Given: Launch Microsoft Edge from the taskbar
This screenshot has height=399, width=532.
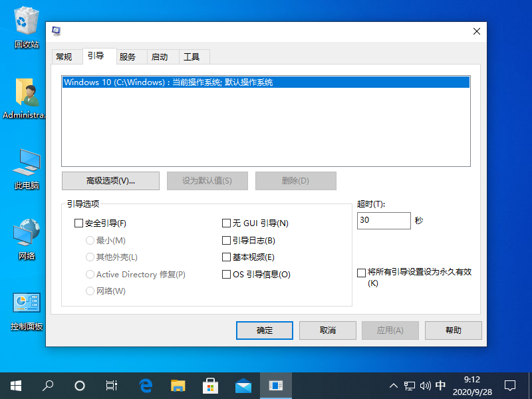Looking at the screenshot, I should point(145,385).
